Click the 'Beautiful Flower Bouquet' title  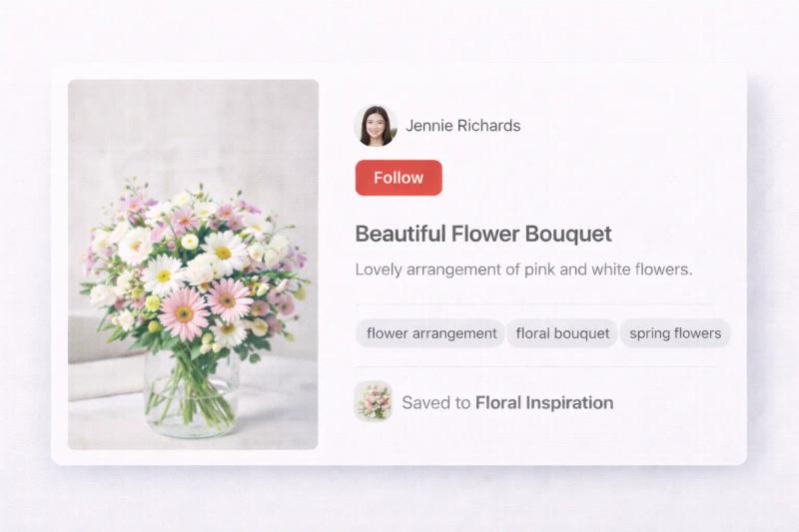[483, 235]
